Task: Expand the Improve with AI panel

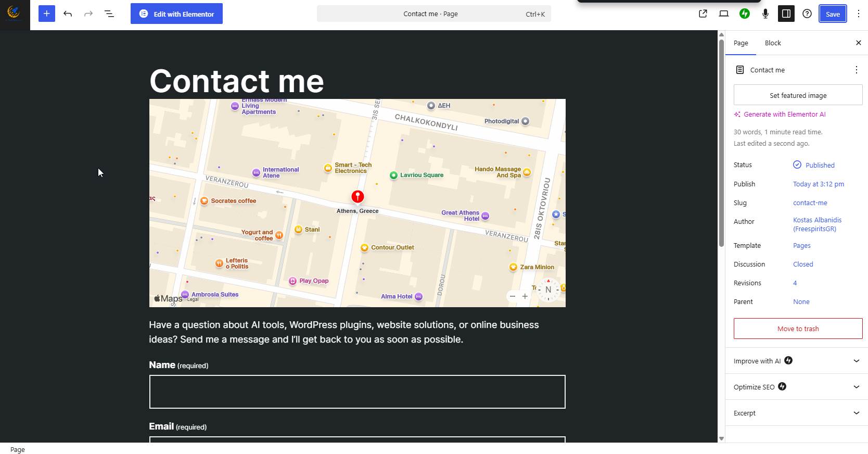Action: click(797, 361)
